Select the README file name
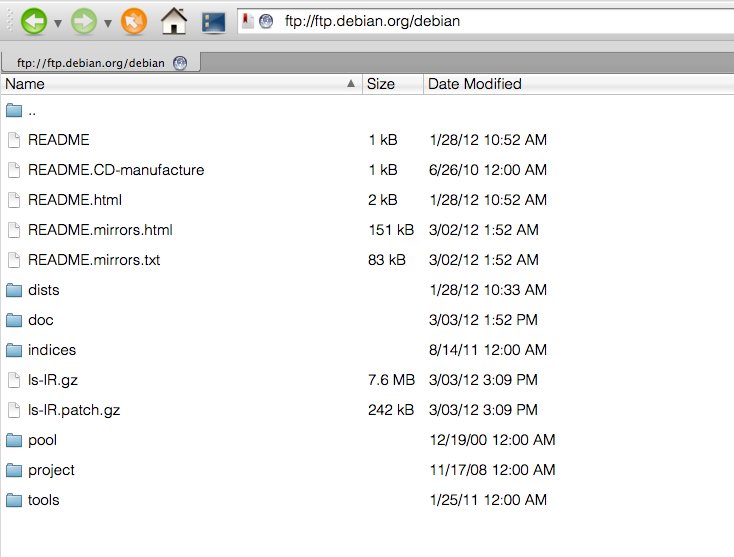Viewport: 734px width, 557px height. pos(59,140)
